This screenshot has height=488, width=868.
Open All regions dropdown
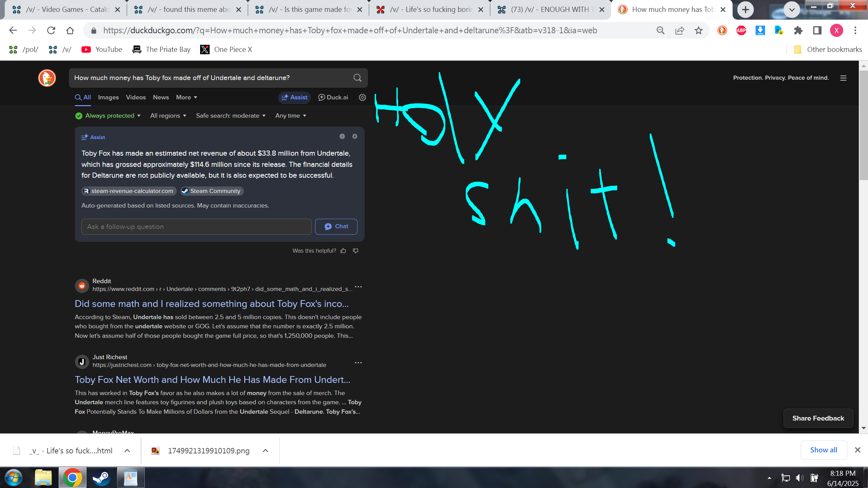[168, 116]
